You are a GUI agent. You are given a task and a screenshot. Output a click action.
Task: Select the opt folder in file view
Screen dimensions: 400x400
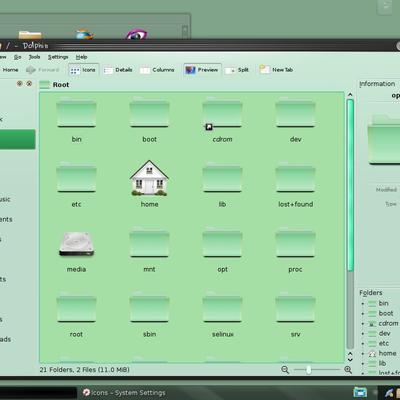click(222, 243)
